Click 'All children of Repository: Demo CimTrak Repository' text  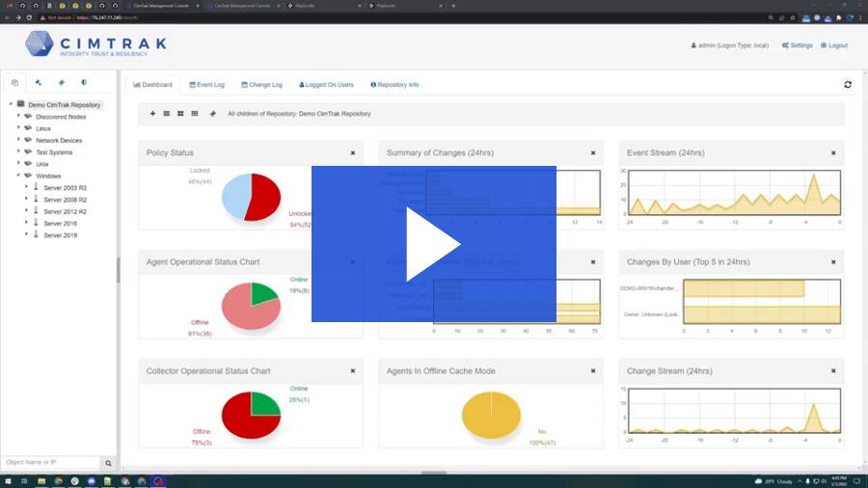point(300,114)
